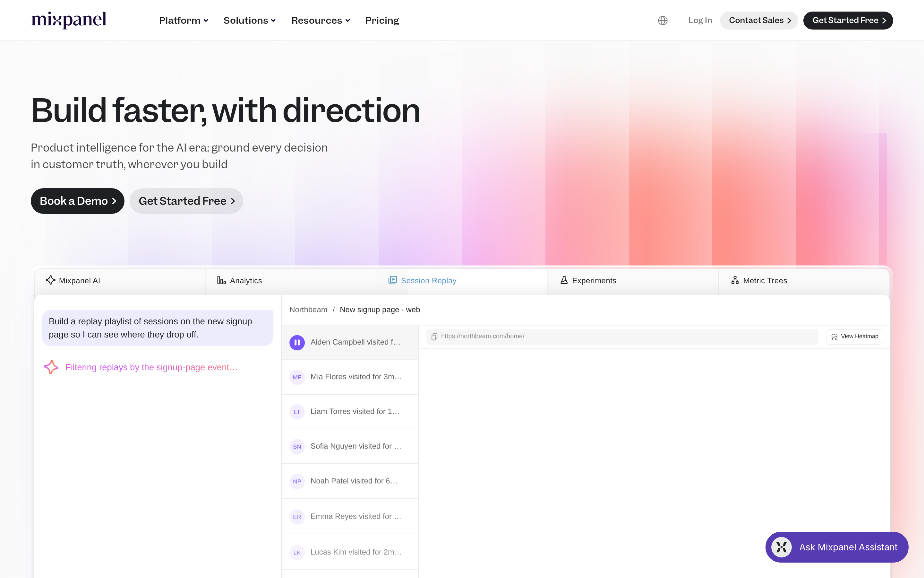Click 'Filtering replays by the signup-page event…' text

point(151,367)
